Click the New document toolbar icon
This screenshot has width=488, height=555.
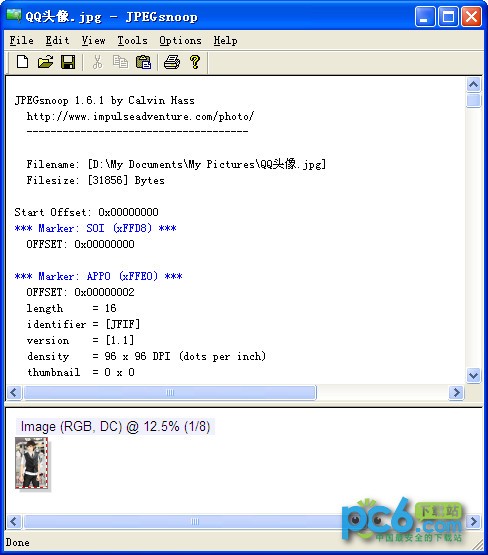click(x=23, y=62)
